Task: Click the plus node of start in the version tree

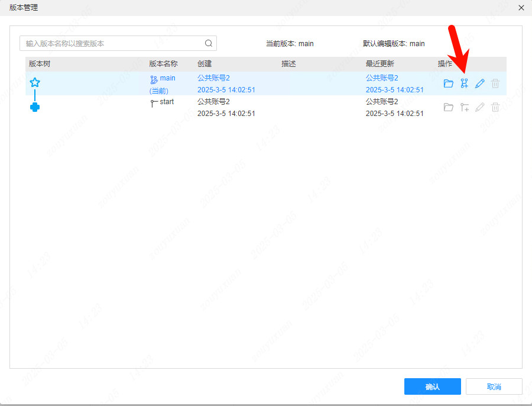Action: [x=35, y=107]
